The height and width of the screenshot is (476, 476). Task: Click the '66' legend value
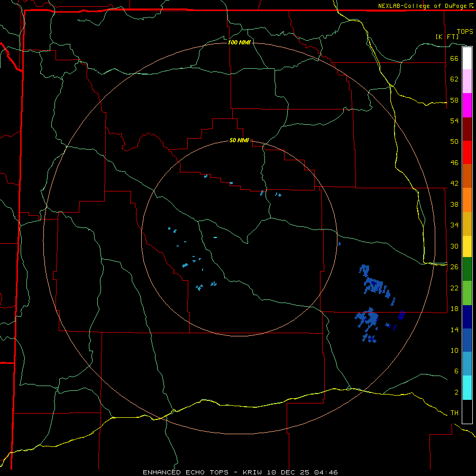tap(454, 58)
